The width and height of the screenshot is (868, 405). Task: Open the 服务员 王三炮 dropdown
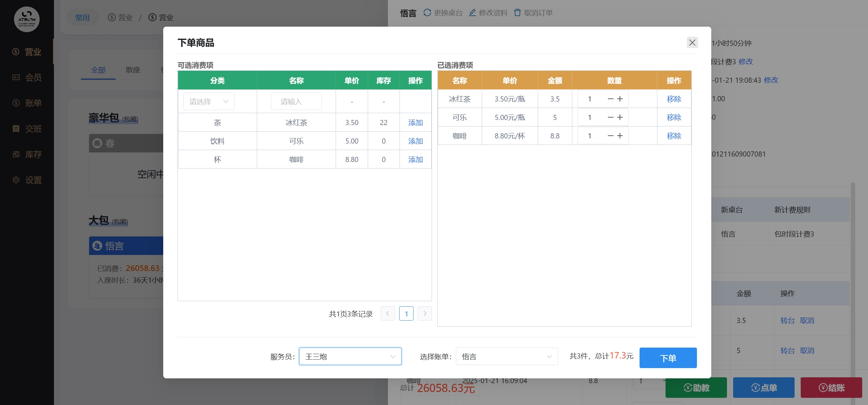click(350, 356)
